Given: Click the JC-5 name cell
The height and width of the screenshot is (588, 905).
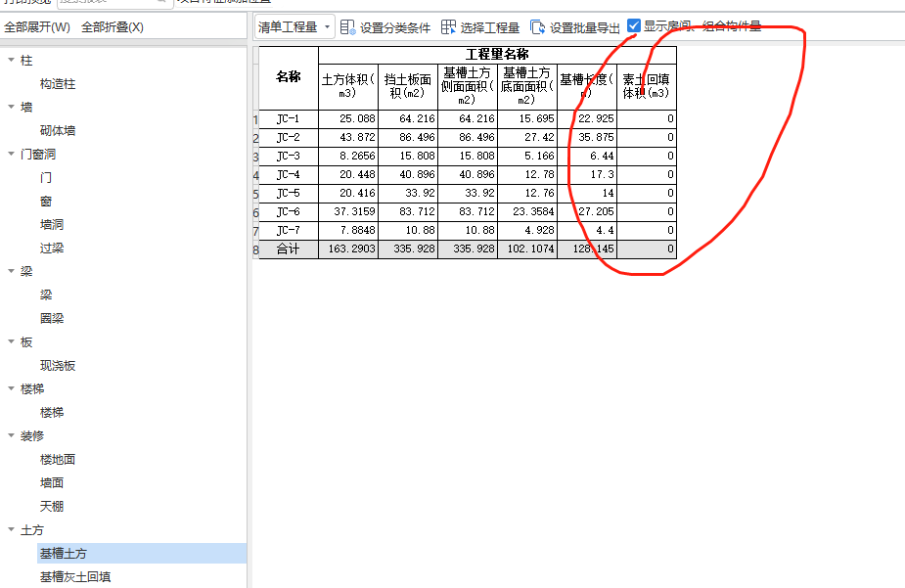Looking at the screenshot, I should pos(289,193).
